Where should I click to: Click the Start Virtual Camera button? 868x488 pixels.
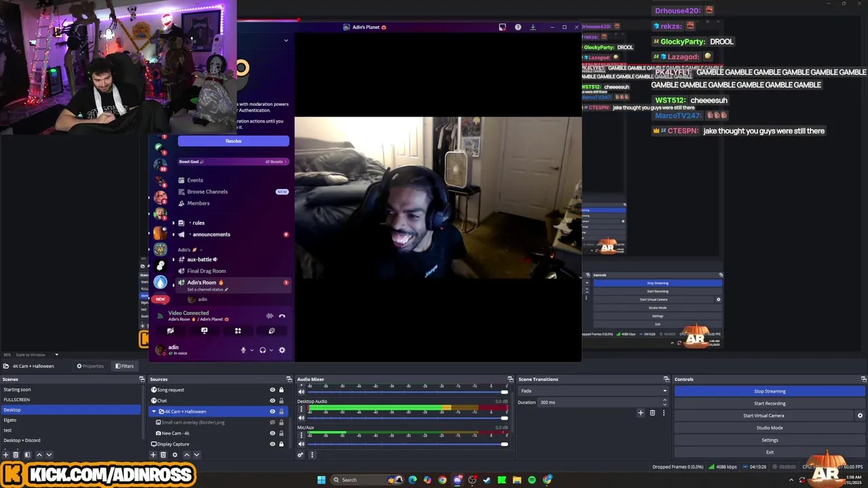coord(764,415)
